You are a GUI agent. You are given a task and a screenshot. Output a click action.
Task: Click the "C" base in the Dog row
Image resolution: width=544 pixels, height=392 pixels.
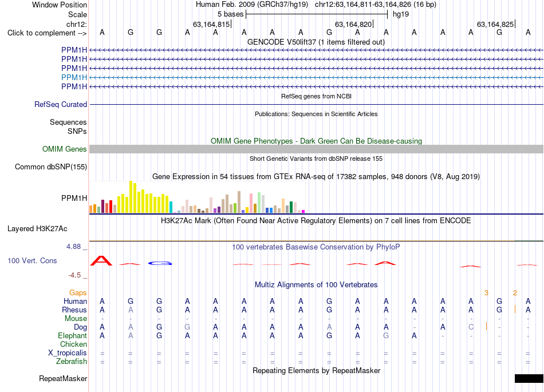[x=471, y=327]
